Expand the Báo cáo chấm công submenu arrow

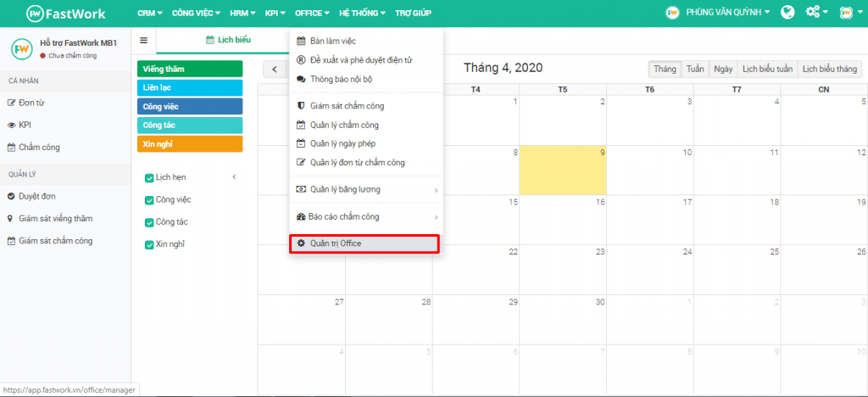437,217
